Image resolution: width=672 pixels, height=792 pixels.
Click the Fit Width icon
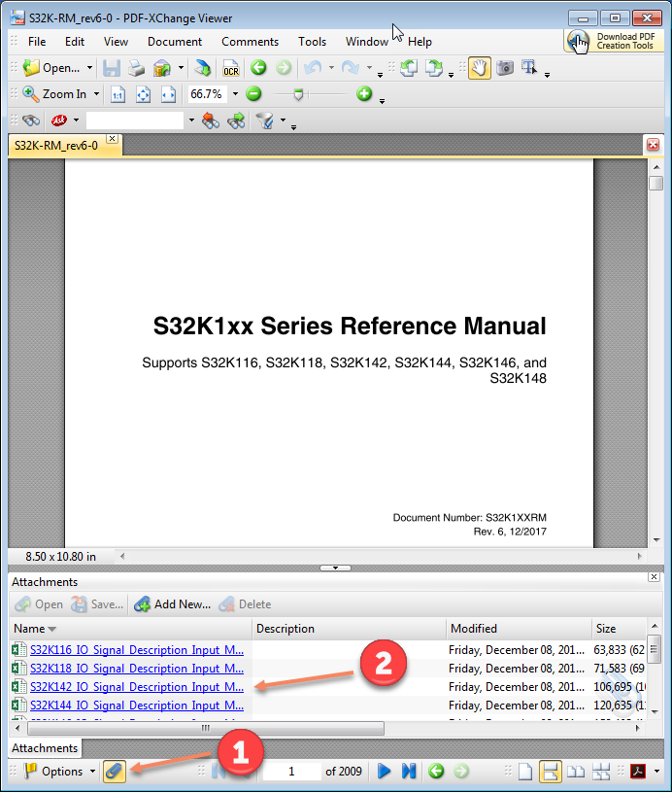[168, 94]
